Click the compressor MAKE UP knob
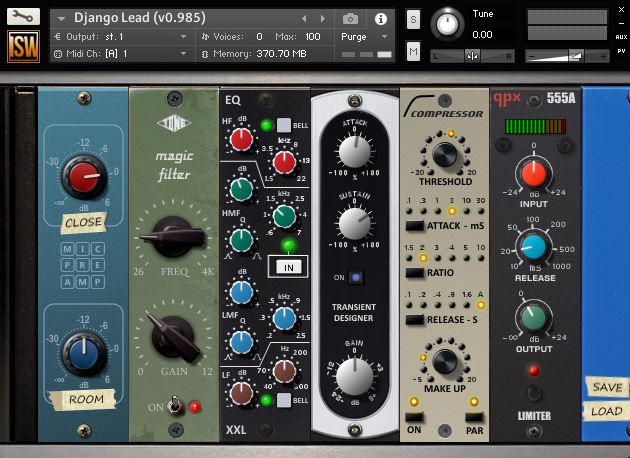Viewport: 630px width, 458px height. tap(445, 362)
